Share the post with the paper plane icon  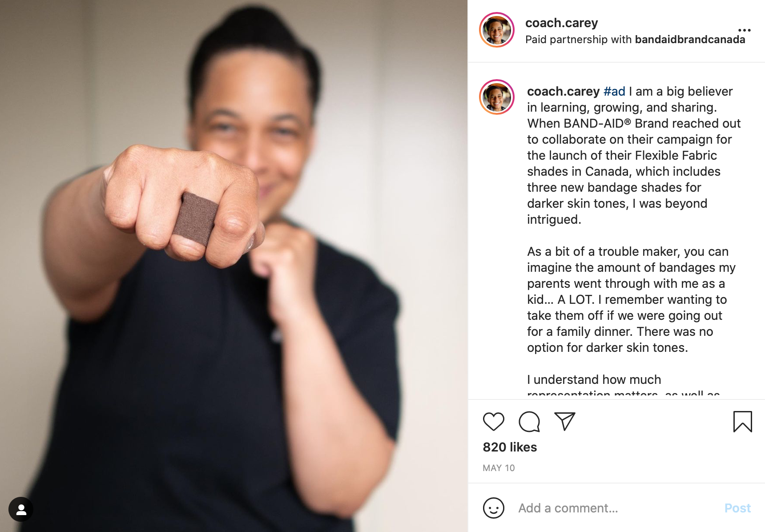[x=565, y=421]
